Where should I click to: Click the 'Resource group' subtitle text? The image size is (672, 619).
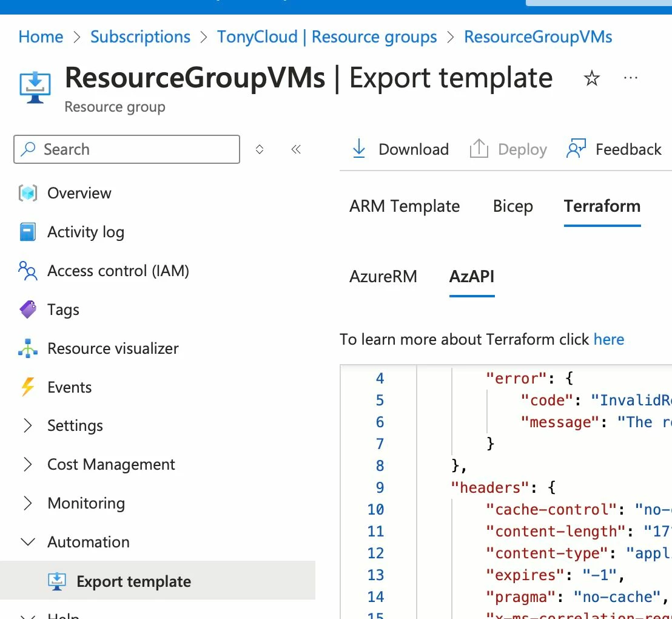pyautogui.click(x=115, y=107)
